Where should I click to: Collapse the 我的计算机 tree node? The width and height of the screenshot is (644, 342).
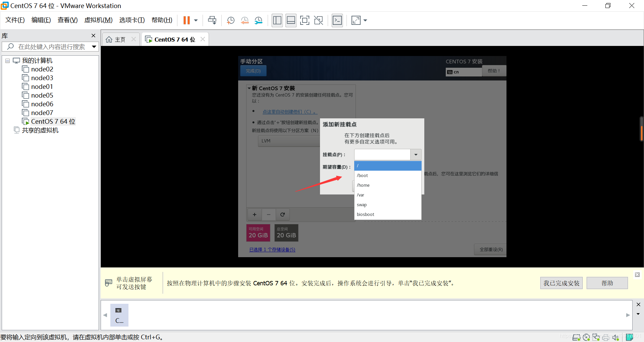point(7,61)
